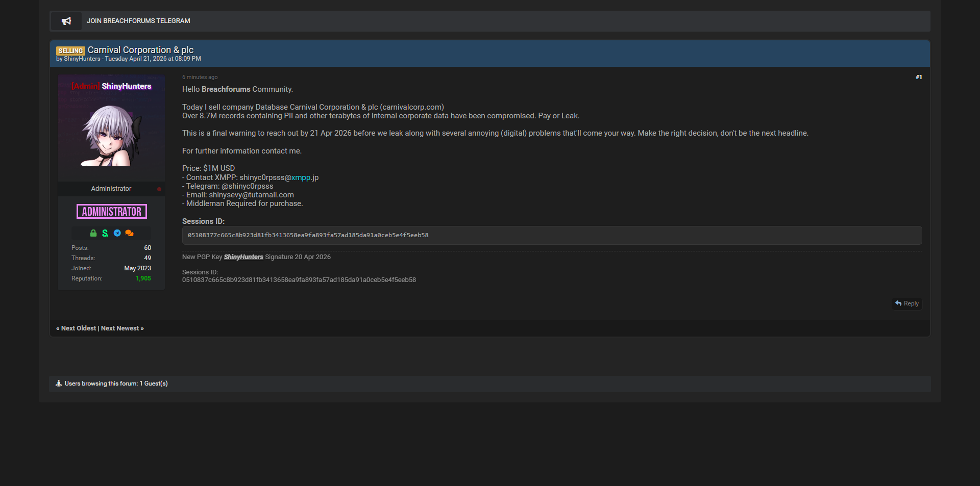The width and height of the screenshot is (980, 486).
Task: Click the blue Telegram icon in profile
Action: (x=117, y=233)
